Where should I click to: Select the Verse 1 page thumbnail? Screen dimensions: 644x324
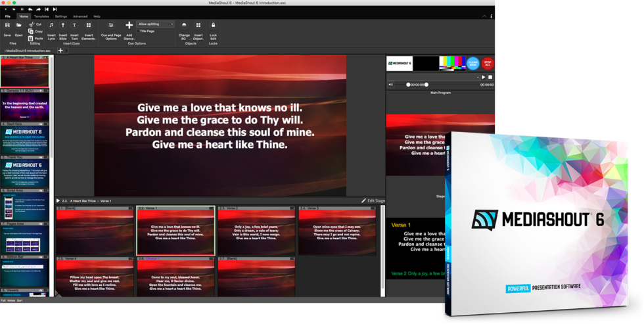tap(176, 231)
